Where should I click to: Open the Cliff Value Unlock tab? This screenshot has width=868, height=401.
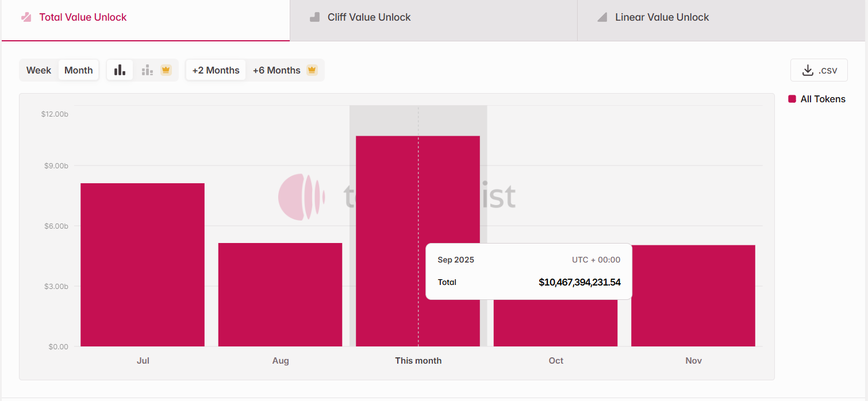click(x=369, y=17)
